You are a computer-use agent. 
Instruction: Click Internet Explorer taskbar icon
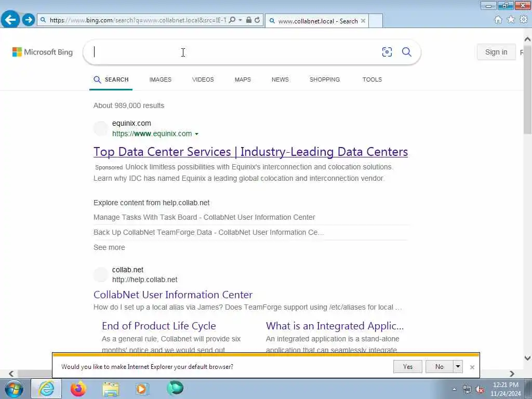[46, 389]
